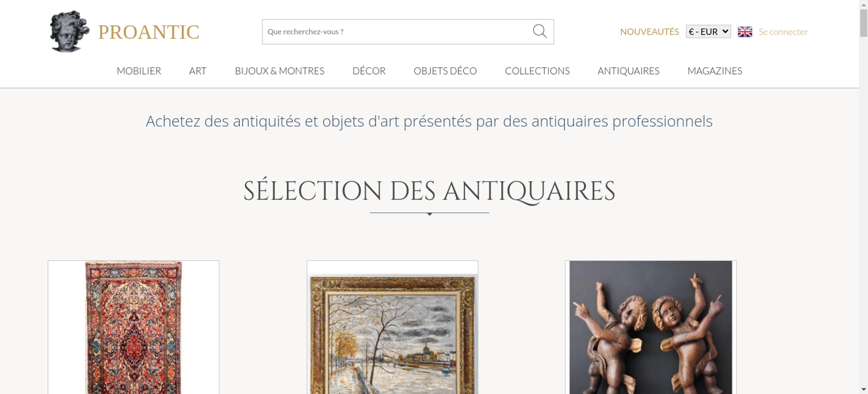Open the carved wooden cherubs thumbnail

click(x=651, y=327)
